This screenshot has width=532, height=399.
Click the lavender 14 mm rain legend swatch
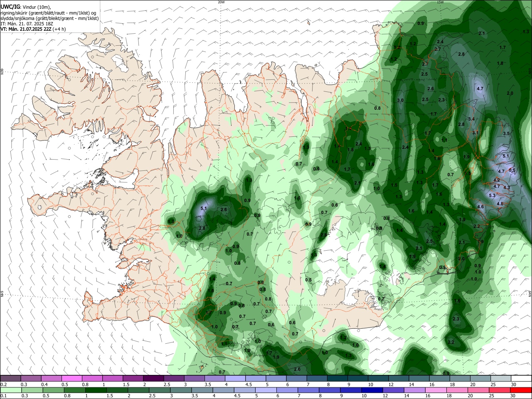pyautogui.click(x=415, y=390)
